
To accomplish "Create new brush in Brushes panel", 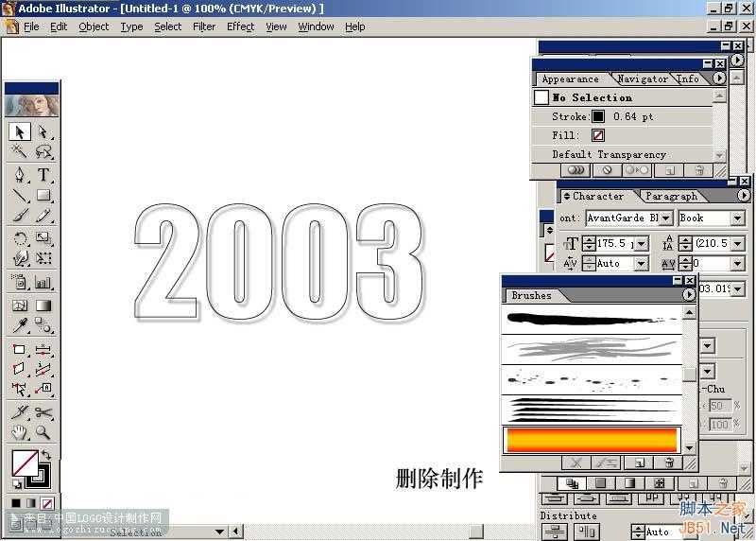I will click(x=640, y=462).
